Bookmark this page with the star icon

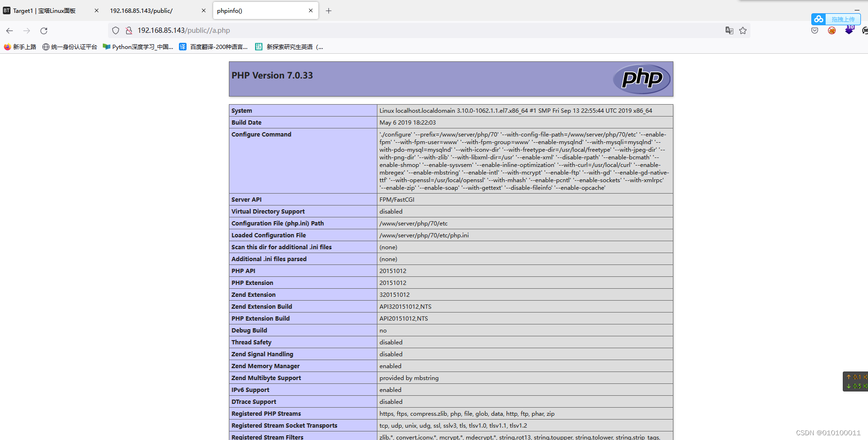(x=743, y=30)
